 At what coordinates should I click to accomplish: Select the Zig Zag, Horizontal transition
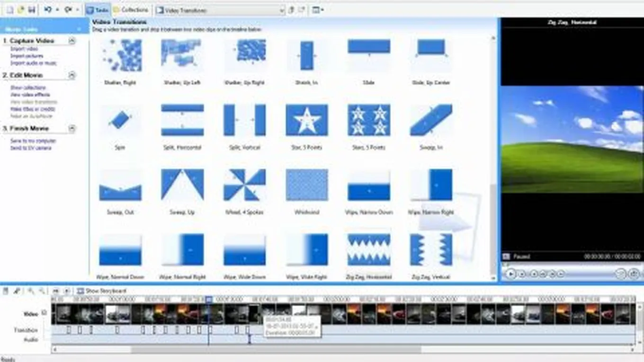click(x=368, y=250)
